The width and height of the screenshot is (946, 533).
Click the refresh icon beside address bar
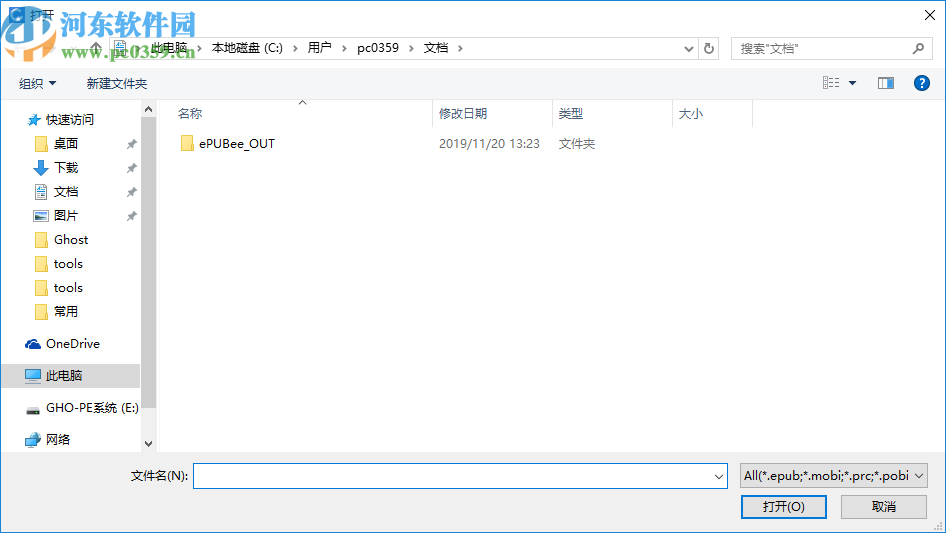[x=709, y=48]
